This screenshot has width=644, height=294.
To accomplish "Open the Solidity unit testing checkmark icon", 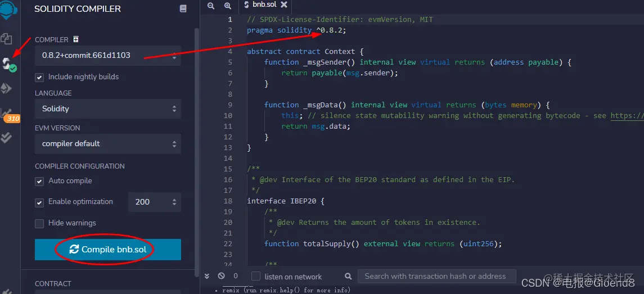I will coord(6,138).
